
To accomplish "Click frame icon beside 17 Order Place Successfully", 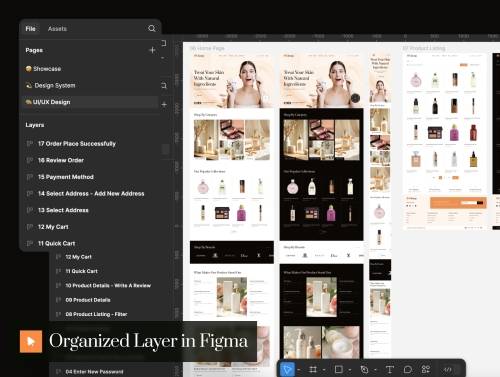I will point(30,144).
